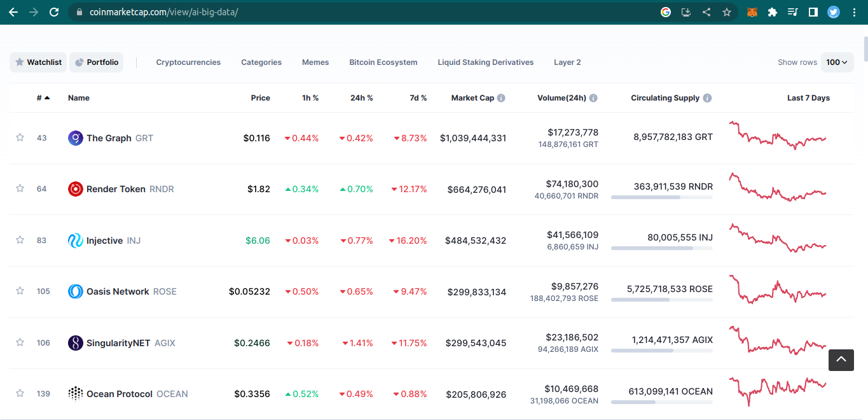Click Oasis Network ROSE name link
The image size is (868, 420).
pos(132,291)
